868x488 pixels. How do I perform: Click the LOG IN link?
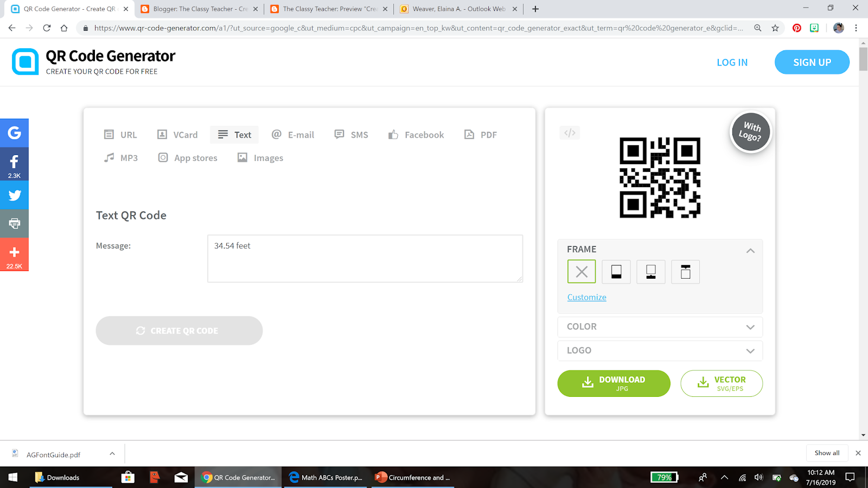[x=732, y=62]
